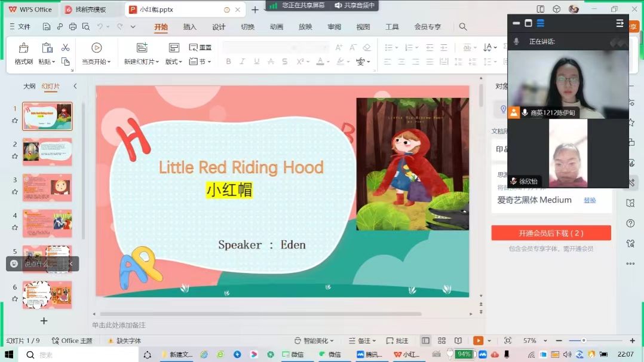
Task: Click the Missing Fonts (缺失字体) warning
Action: pyautogui.click(x=124, y=340)
